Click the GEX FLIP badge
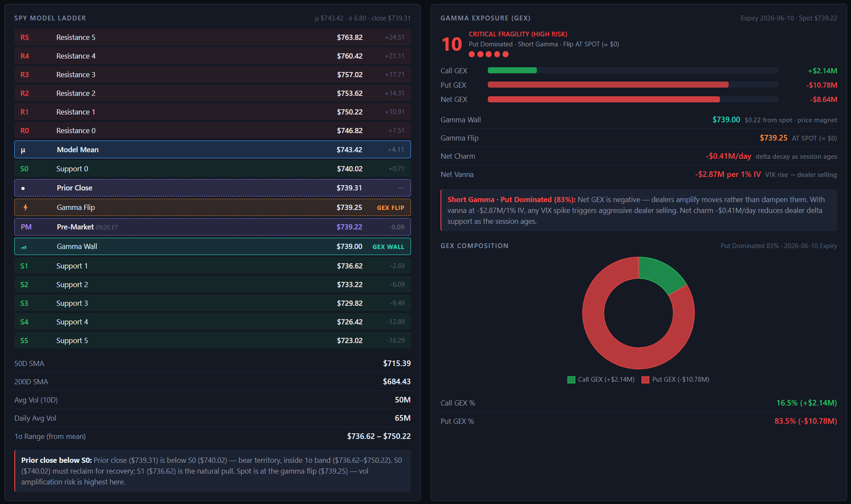Viewport: 851px width, 504px height. point(391,208)
